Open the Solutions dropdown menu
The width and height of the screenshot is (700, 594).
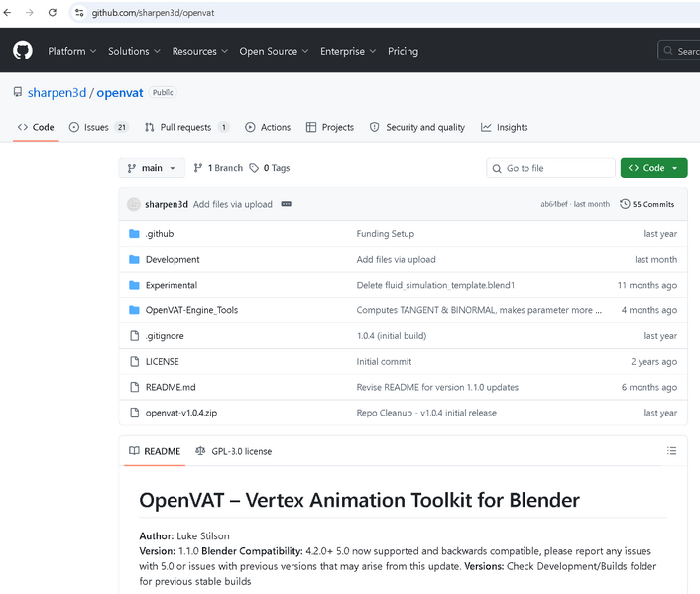(x=134, y=51)
